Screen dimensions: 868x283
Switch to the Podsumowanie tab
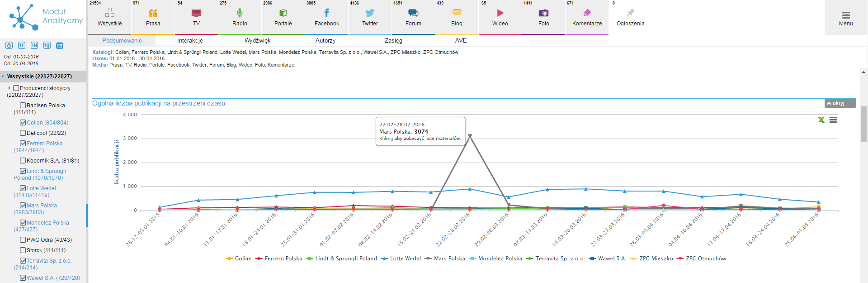click(x=122, y=41)
